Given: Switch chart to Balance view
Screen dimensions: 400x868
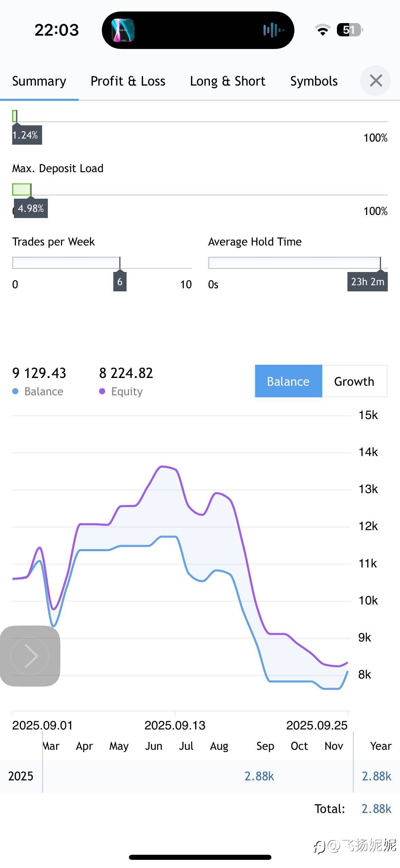Looking at the screenshot, I should [x=288, y=381].
